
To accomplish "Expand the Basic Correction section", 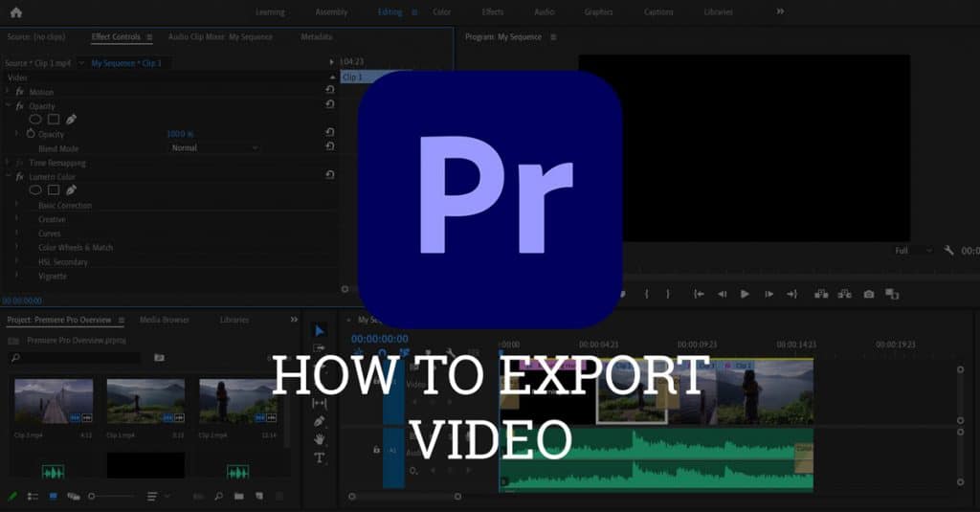I will click(x=17, y=205).
